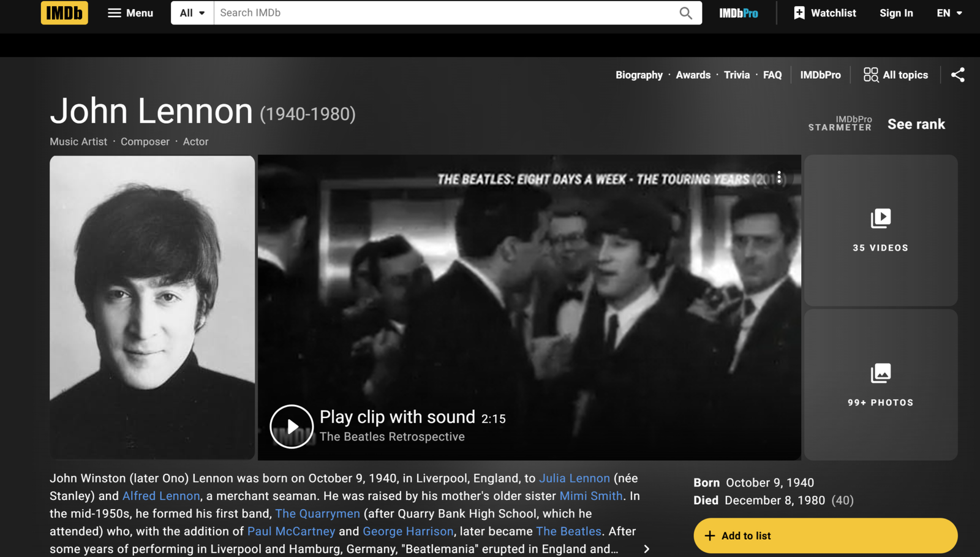Click the IMDb home logo

click(x=64, y=13)
